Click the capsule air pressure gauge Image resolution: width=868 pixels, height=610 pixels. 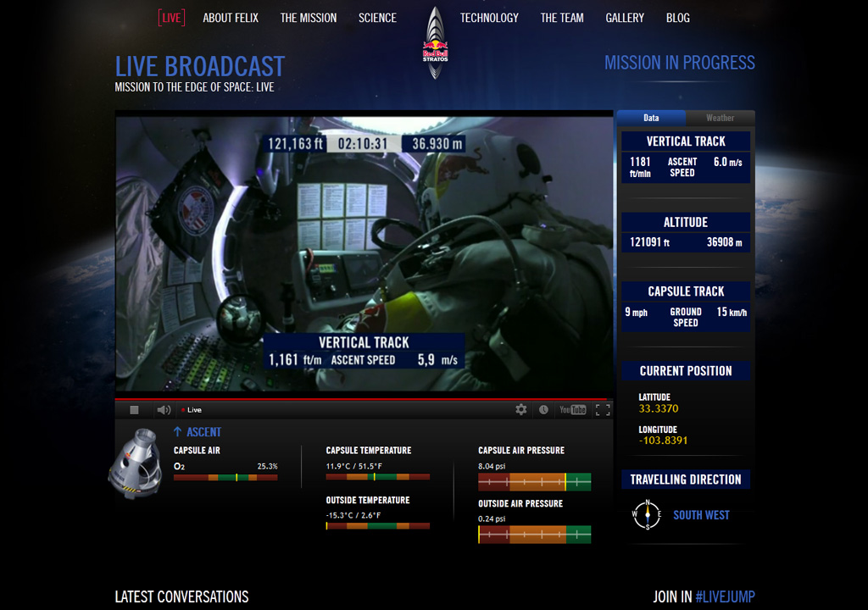pyautogui.click(x=534, y=481)
